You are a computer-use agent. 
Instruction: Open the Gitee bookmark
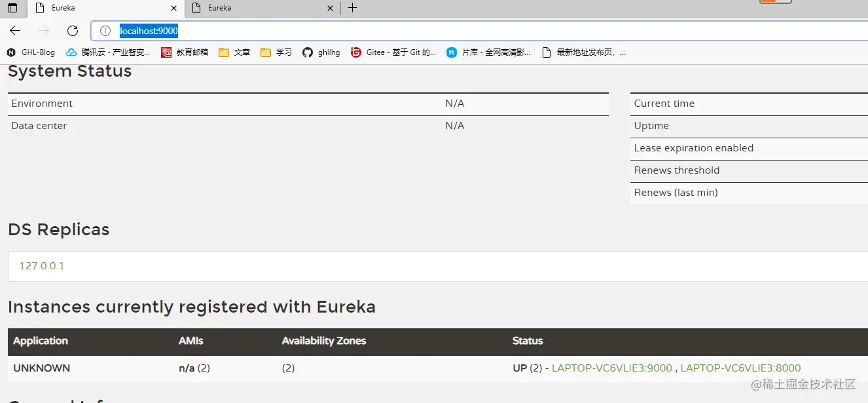393,52
